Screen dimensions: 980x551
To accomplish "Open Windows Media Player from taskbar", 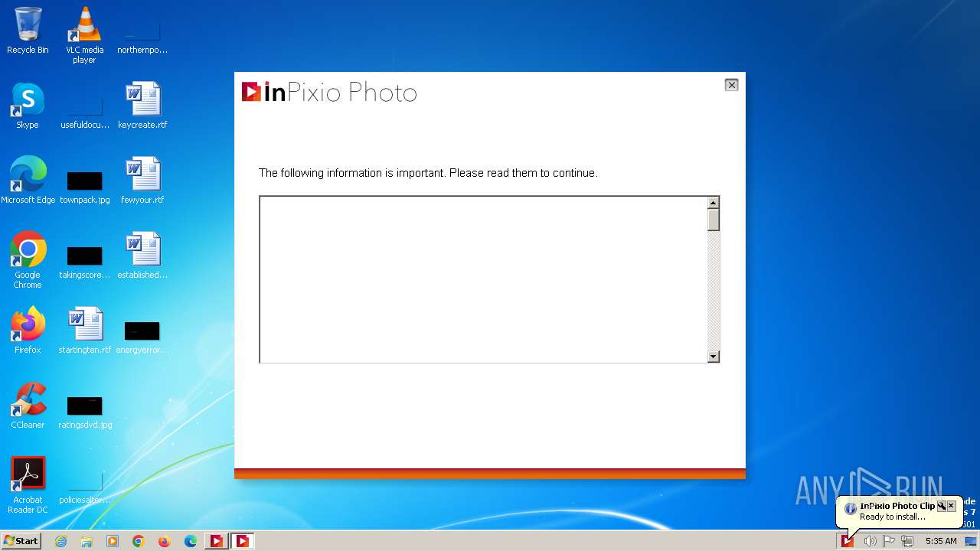I will coord(113,541).
